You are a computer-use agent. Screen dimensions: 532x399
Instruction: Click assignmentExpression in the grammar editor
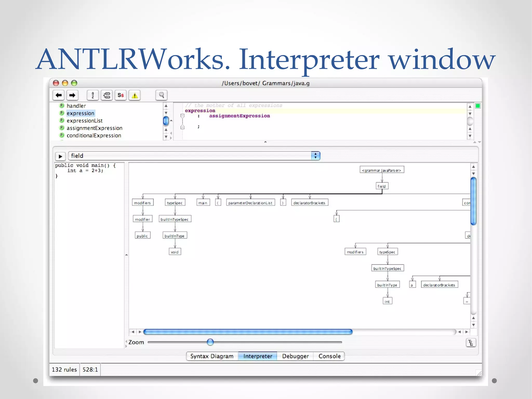tap(240, 116)
